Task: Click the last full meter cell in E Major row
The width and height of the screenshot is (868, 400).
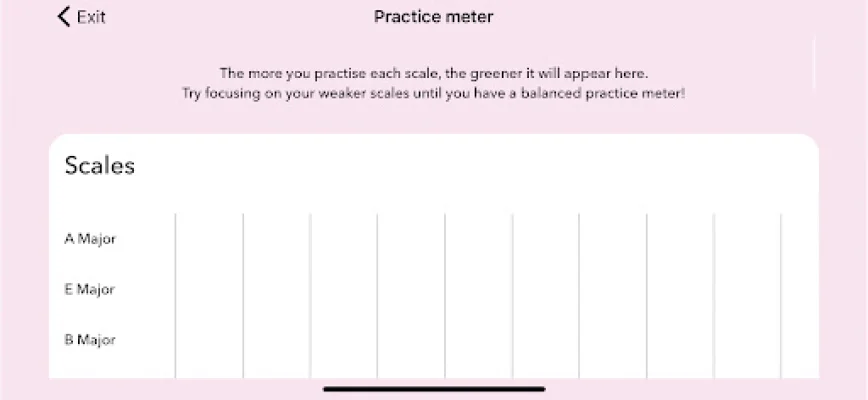Action: (x=747, y=290)
